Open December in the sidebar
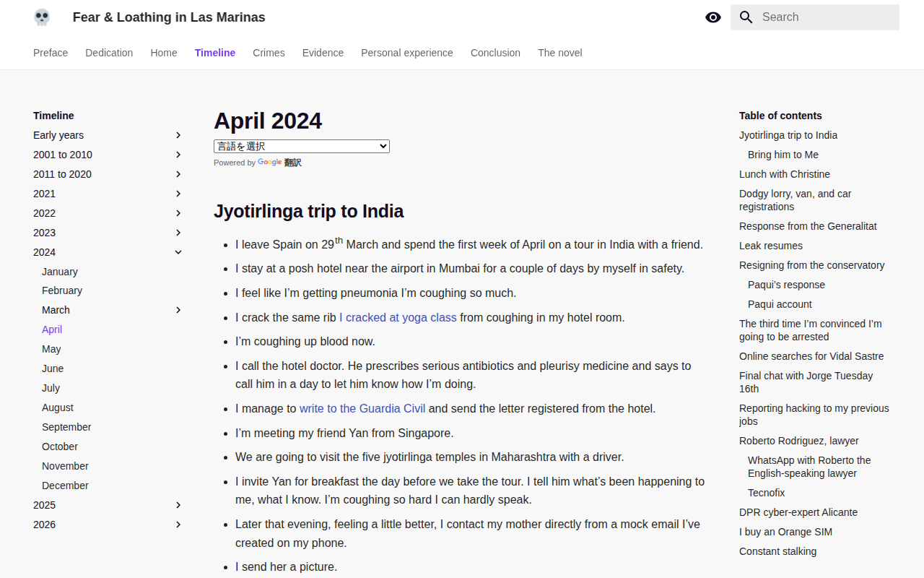The image size is (924, 578). pyautogui.click(x=65, y=486)
